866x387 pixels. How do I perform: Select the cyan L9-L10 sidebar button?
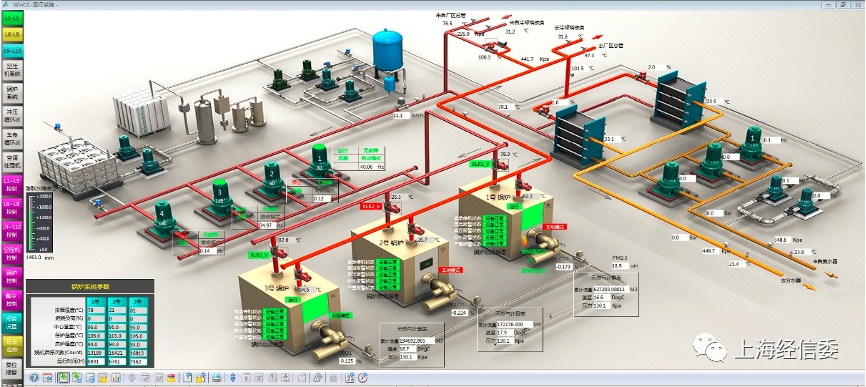[x=12, y=51]
